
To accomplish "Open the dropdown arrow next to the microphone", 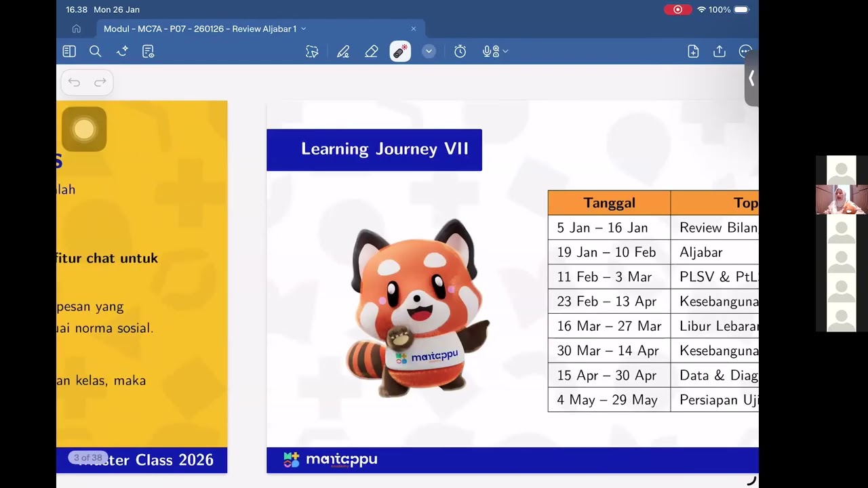I will pos(505,52).
